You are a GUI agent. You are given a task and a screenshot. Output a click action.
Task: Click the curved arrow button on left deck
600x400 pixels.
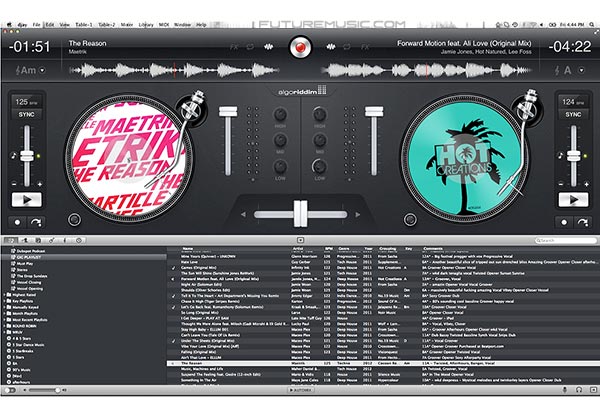coord(36,222)
